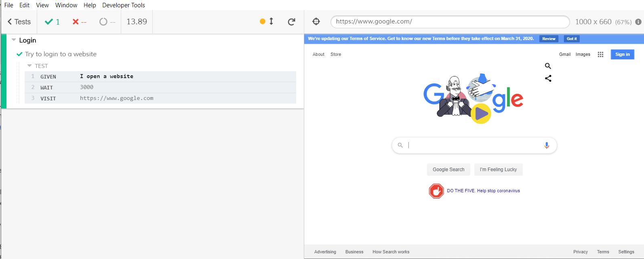Screen dimensions: 644x259
Task: Click the doodle search magnifier icon
Action: pos(548,66)
